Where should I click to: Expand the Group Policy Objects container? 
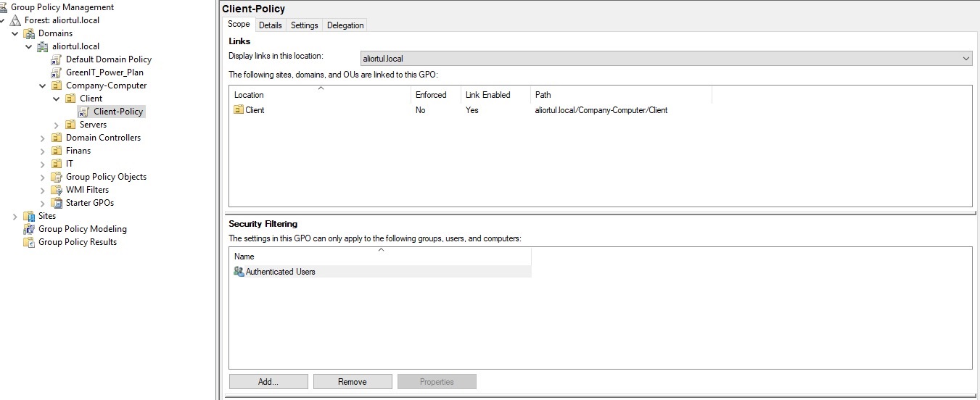43,177
